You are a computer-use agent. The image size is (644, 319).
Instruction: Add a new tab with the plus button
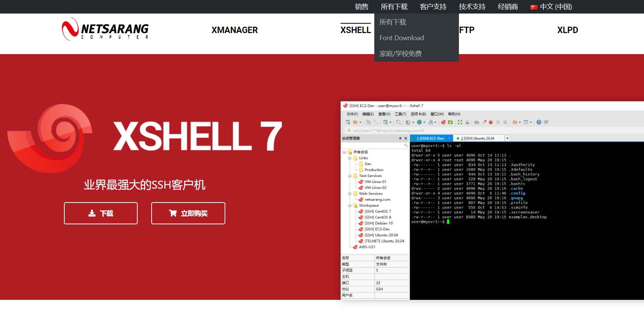click(x=507, y=138)
